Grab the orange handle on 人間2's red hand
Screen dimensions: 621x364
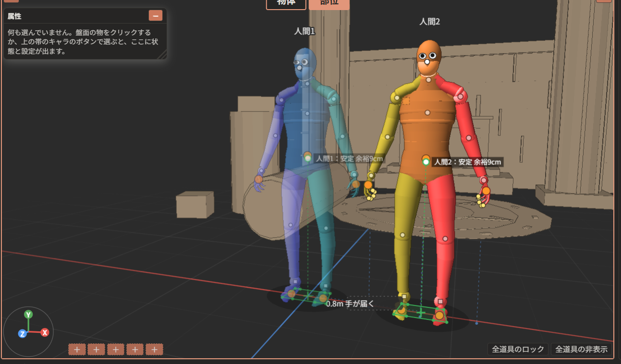486,191
